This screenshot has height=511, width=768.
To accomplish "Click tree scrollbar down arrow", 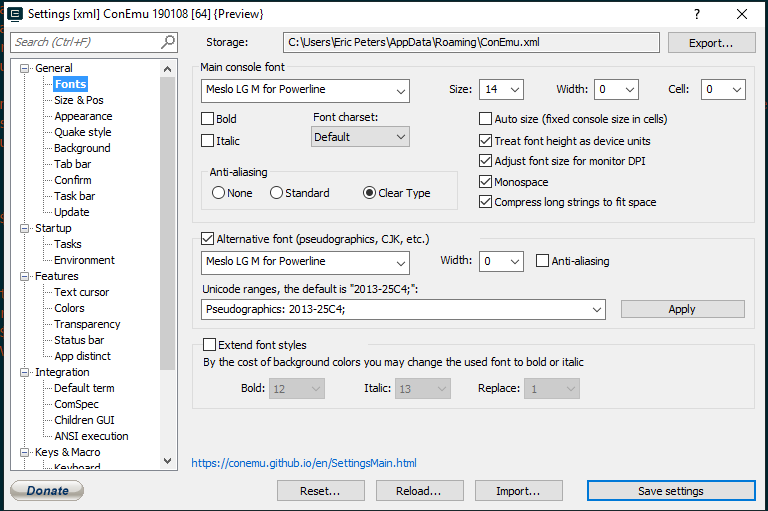I will click(168, 461).
